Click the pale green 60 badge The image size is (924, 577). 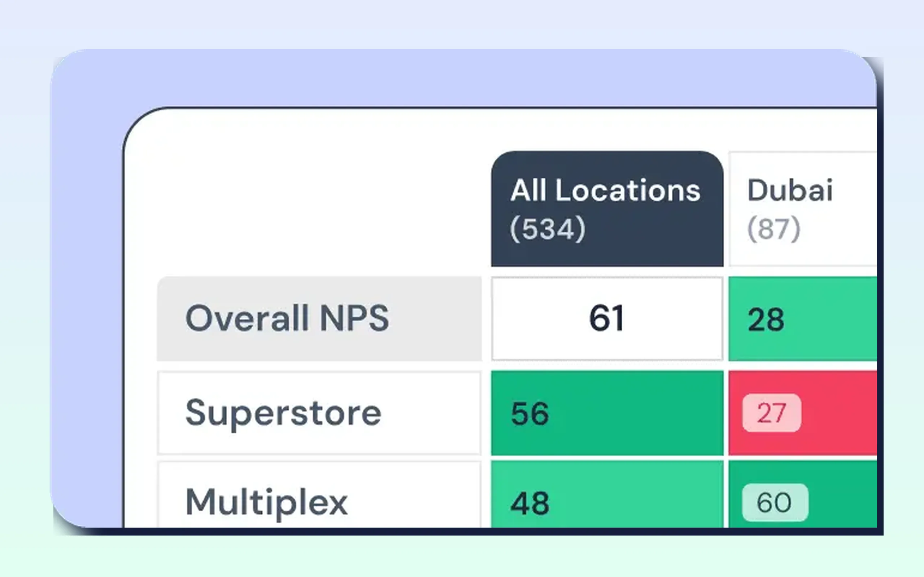coord(775,502)
